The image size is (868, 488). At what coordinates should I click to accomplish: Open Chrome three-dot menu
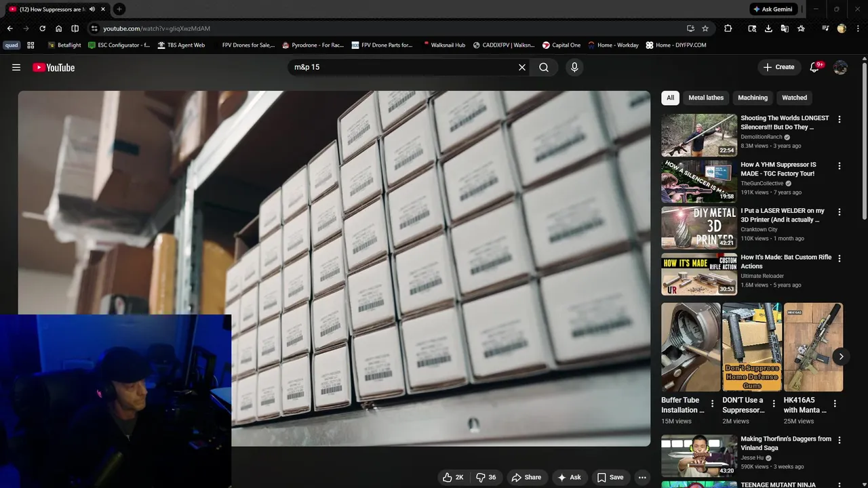[856, 28]
